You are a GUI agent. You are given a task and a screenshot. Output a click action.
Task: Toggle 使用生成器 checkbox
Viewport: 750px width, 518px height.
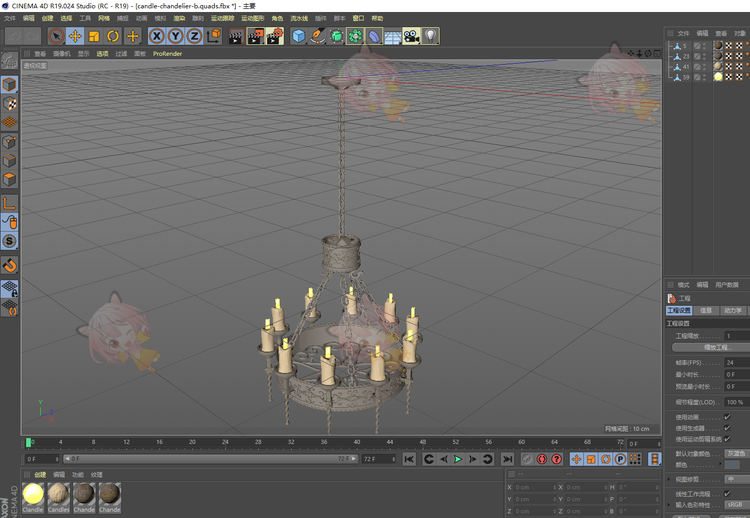tap(727, 428)
